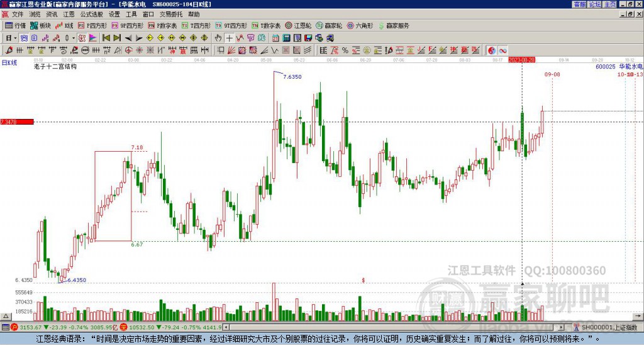Open the 资讯 menu
This screenshot has height=345, width=644.
coord(52,14)
